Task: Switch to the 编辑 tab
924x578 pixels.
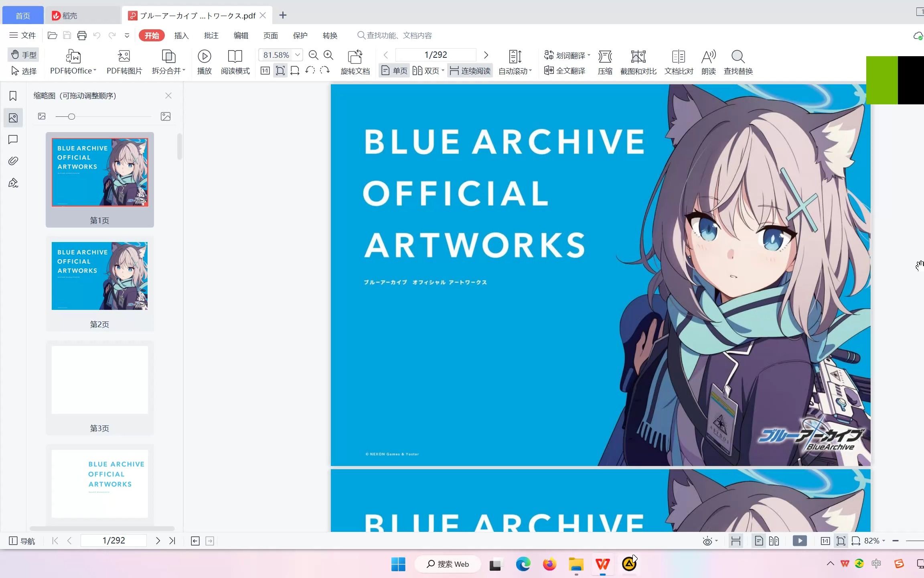Action: [241, 35]
